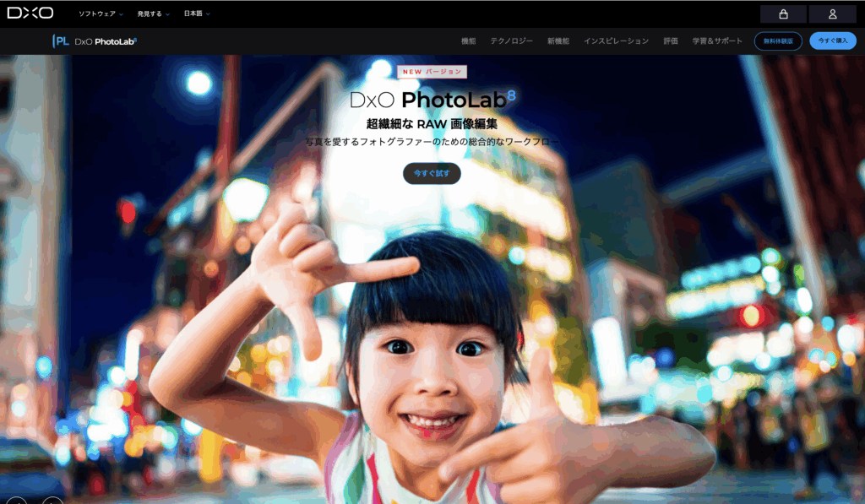
Task: Click the 超繊細な RAW 画像編集 heading
Action: pyautogui.click(x=432, y=124)
